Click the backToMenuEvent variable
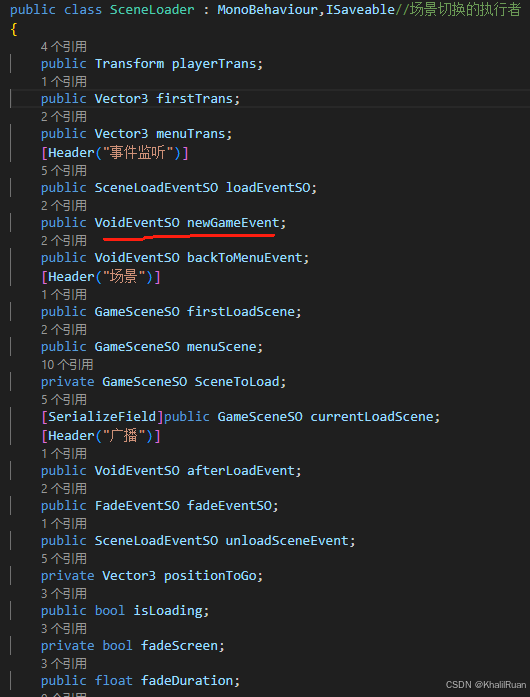530x697 pixels. 245,258
